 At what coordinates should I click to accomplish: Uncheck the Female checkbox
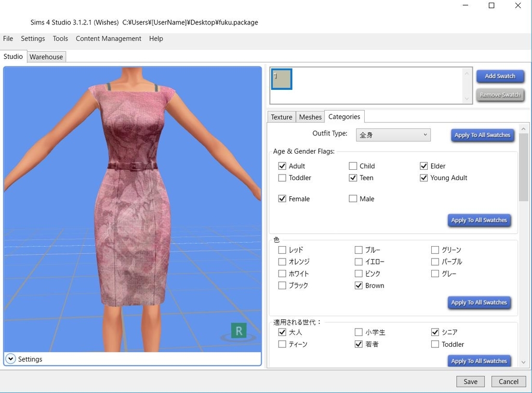pyautogui.click(x=282, y=199)
